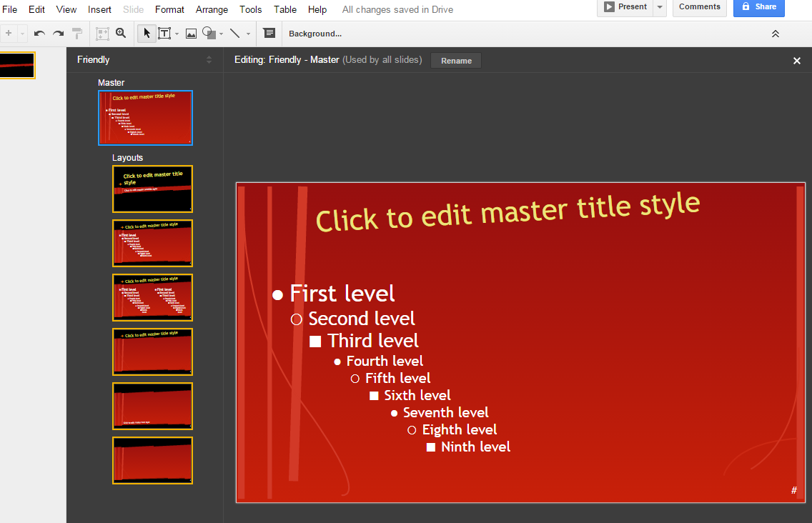This screenshot has height=523, width=812.
Task: Close the master editor with X
Action: tap(796, 61)
